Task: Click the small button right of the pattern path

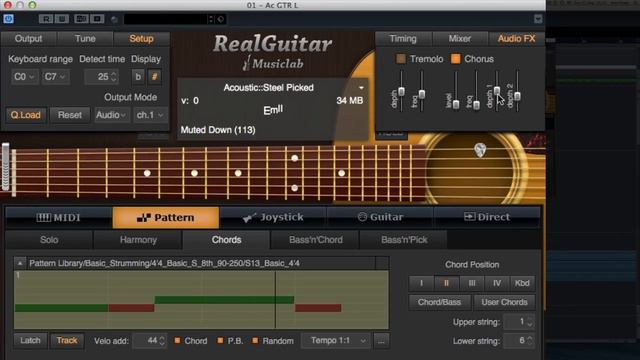Action: pyautogui.click(x=382, y=263)
